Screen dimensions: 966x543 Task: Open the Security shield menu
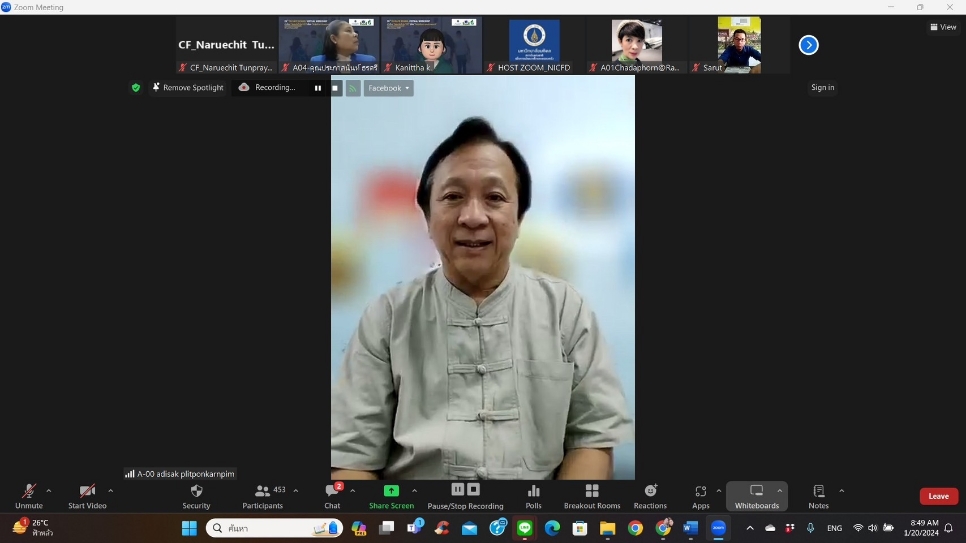(x=197, y=496)
